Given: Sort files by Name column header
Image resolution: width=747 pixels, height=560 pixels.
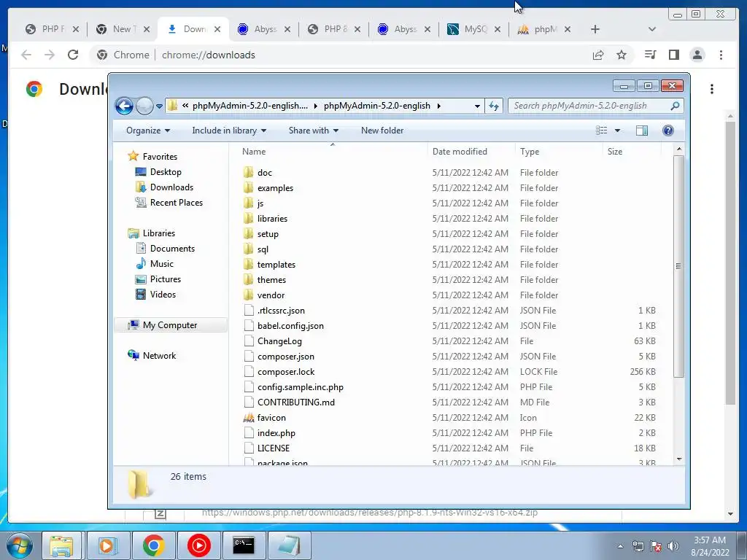Looking at the screenshot, I should tap(253, 152).
